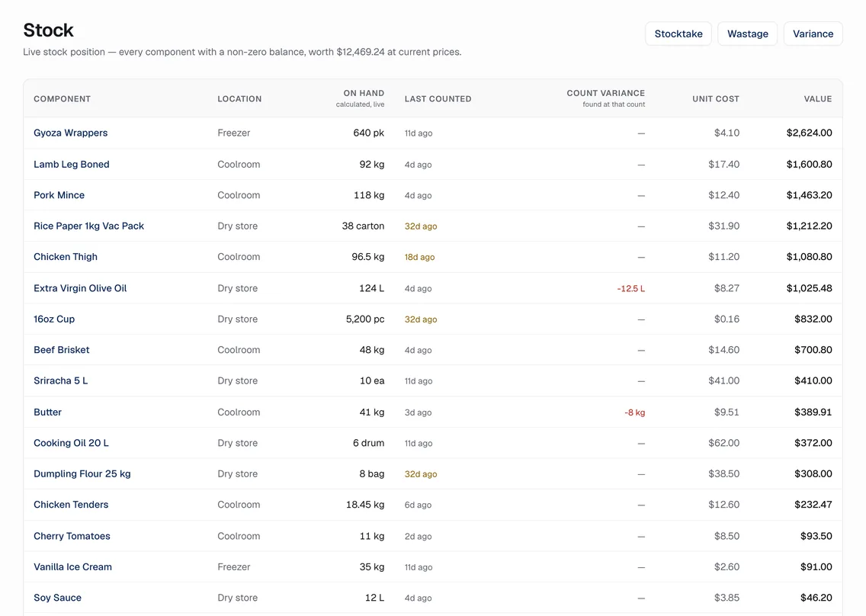Screen dimensions: 866x616
Task: Open the Lamb Leg Boned component
Action: 71,164
